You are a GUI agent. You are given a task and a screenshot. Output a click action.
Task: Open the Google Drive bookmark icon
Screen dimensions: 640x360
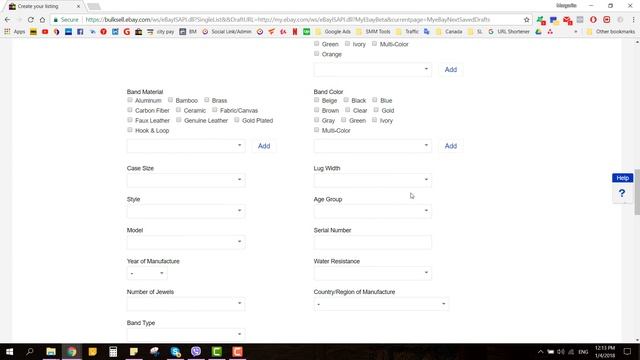[x=538, y=31]
